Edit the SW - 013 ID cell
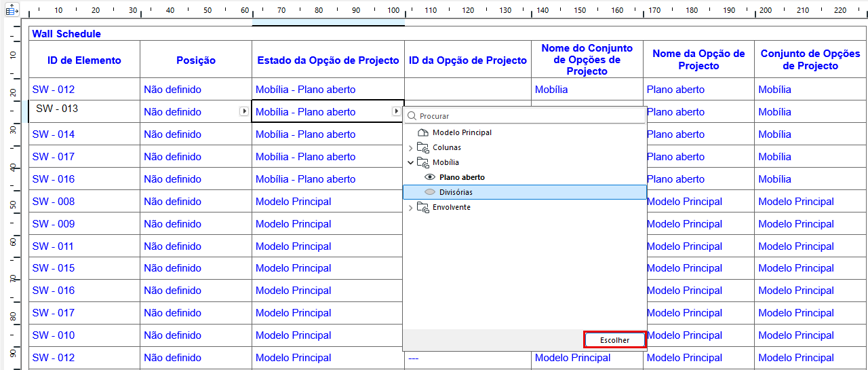Image resolution: width=868 pixels, height=370 pixels. click(84, 111)
